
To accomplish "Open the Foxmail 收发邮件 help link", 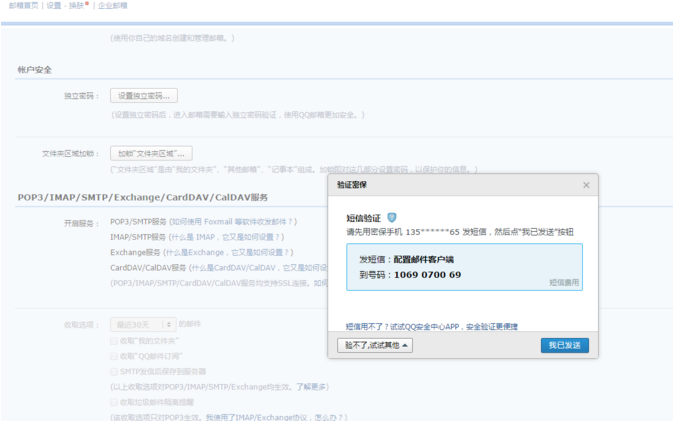I will click(232, 222).
